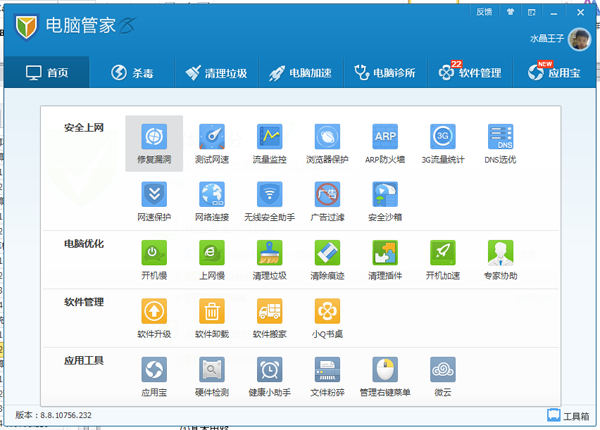Open the skin changer shirt icon
This screenshot has width=600, height=430.
pyautogui.click(x=511, y=12)
